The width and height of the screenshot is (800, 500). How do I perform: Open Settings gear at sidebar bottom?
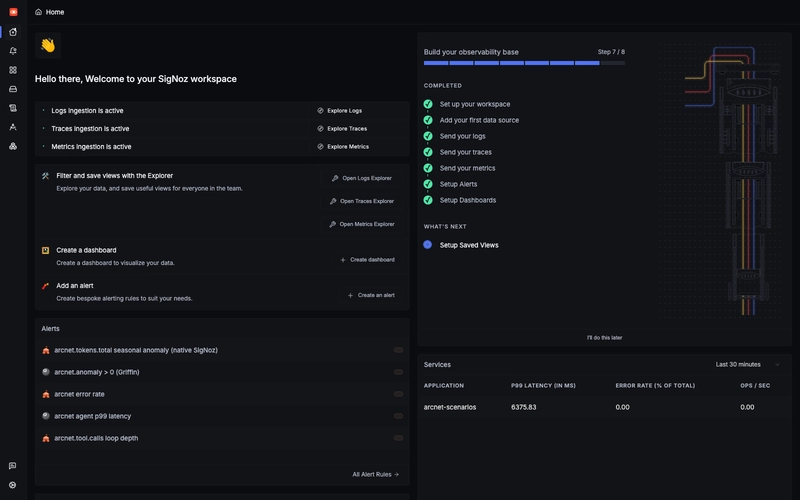[13, 485]
